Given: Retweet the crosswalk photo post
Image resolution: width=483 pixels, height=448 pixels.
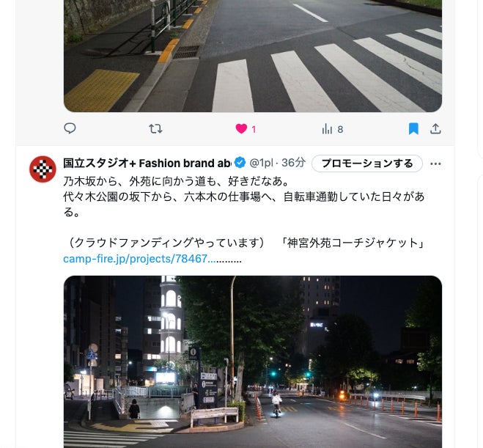Looking at the screenshot, I should tap(155, 128).
